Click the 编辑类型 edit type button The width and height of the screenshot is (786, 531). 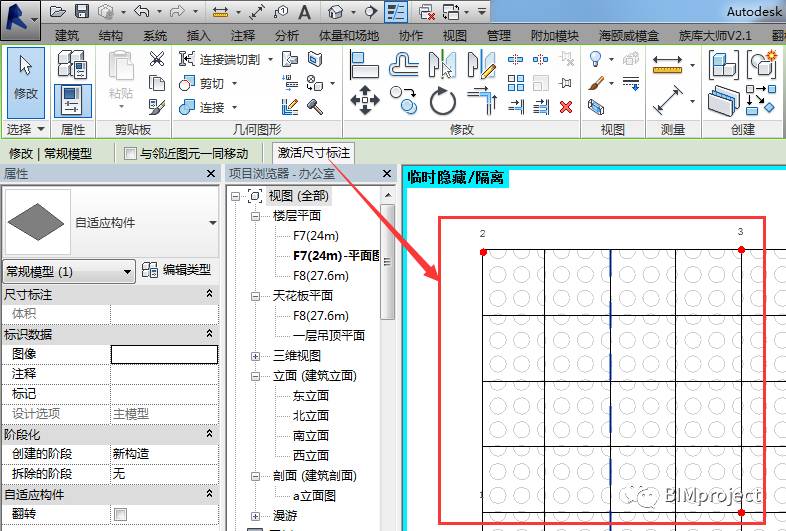(176, 270)
